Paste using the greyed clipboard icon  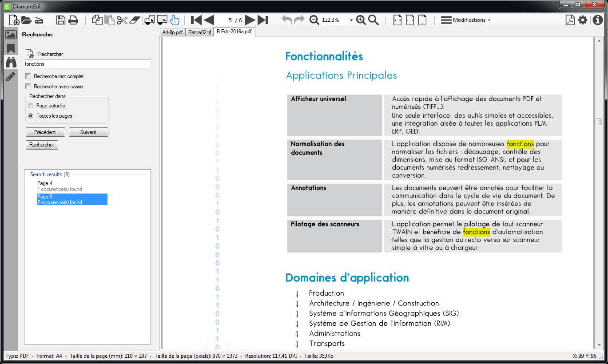point(109,20)
